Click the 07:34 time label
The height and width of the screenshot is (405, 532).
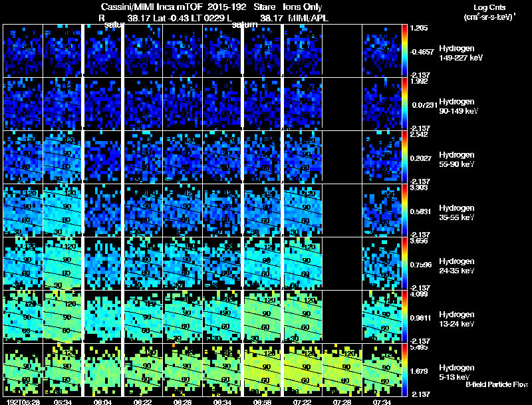[x=382, y=402]
